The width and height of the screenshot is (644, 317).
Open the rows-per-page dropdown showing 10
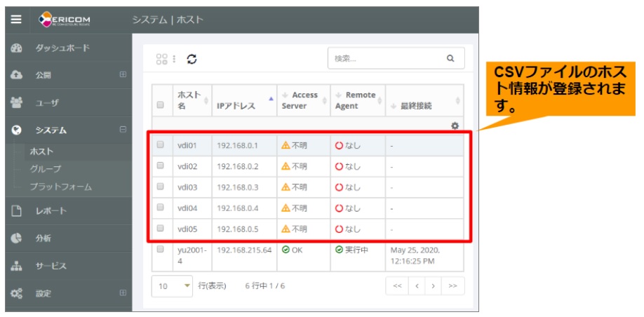coord(173,286)
